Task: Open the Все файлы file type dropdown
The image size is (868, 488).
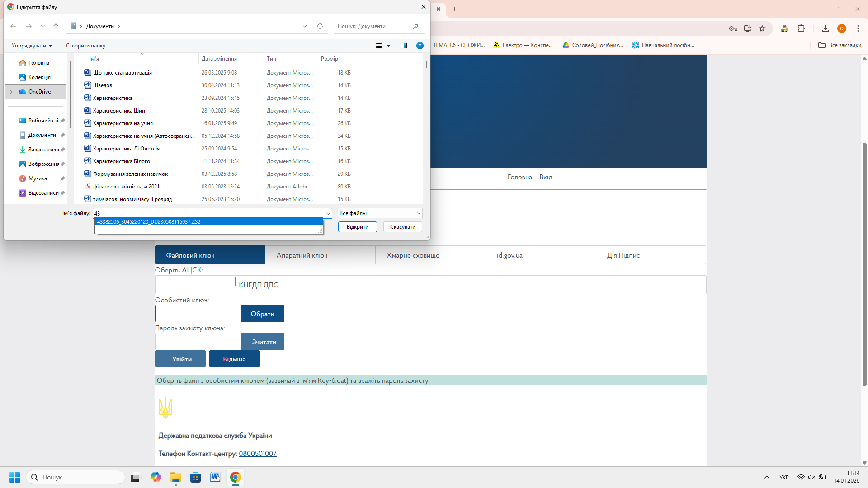Action: [380, 213]
